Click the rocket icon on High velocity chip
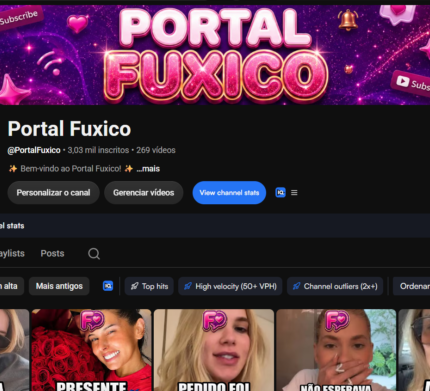The height and width of the screenshot is (391, 430). pyautogui.click(x=188, y=286)
